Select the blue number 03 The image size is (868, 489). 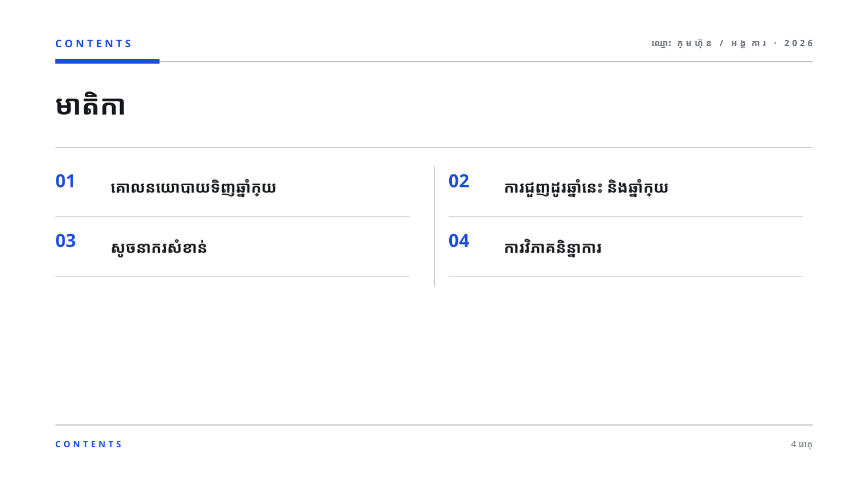tap(66, 241)
